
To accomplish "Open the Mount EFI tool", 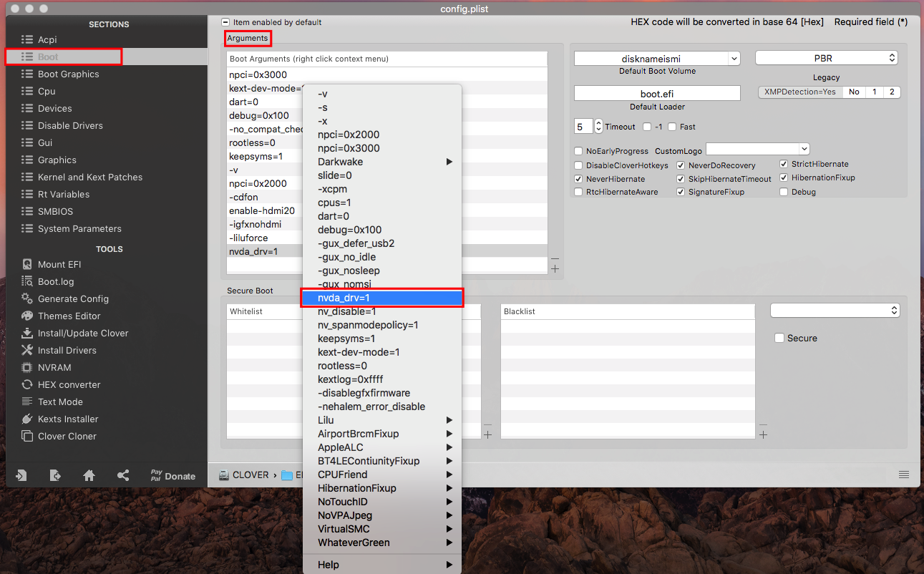I will [x=59, y=264].
